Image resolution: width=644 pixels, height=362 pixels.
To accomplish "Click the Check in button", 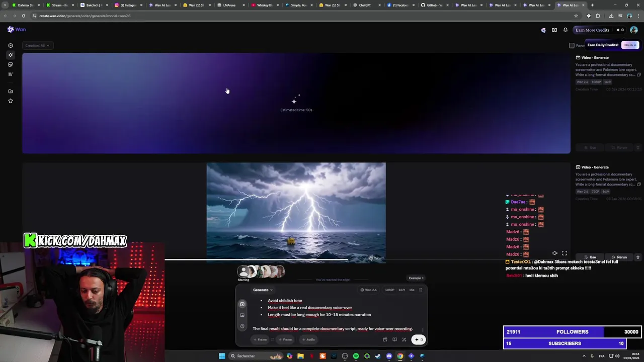I will pos(630,45).
